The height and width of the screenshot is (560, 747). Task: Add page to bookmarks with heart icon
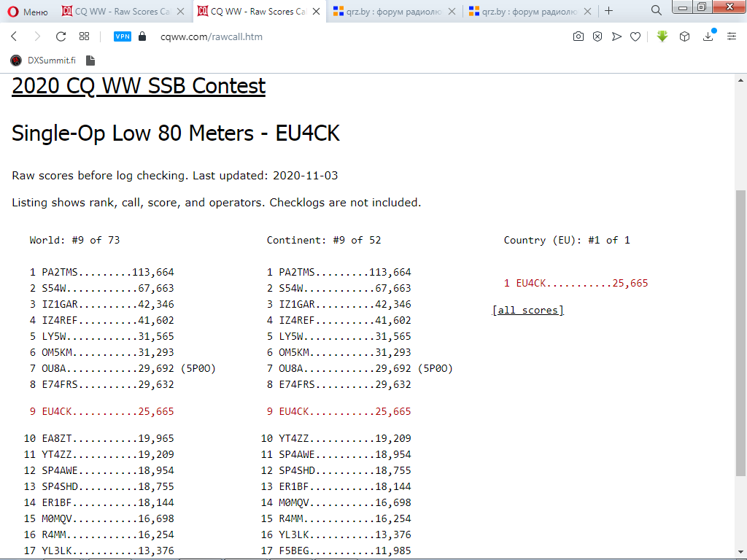635,36
